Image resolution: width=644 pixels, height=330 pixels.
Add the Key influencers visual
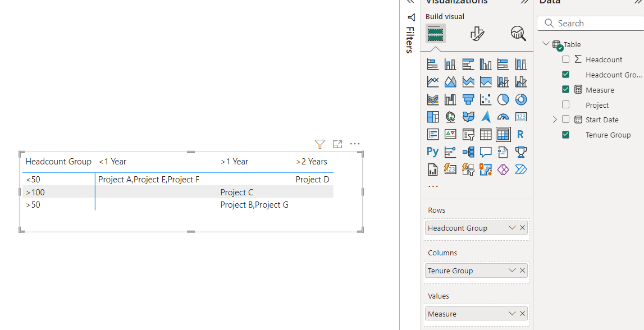[450, 152]
